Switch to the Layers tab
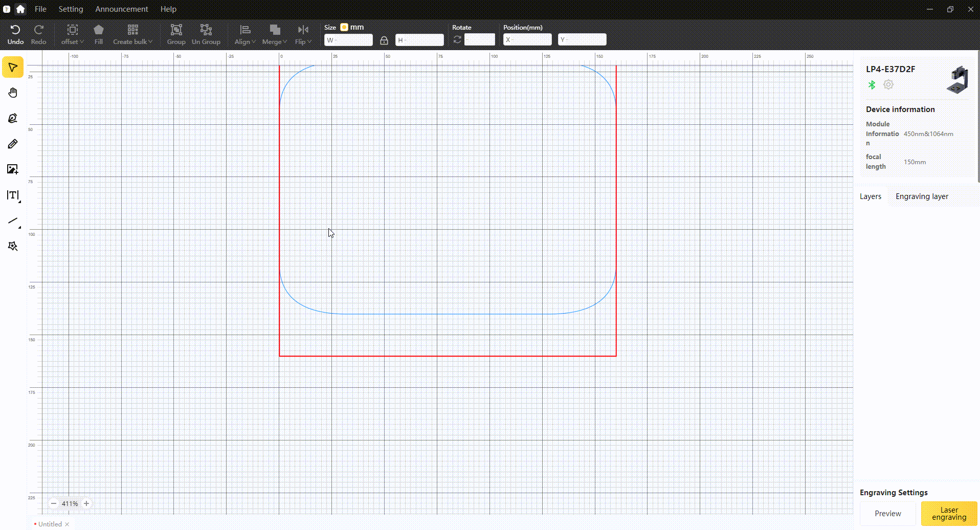The width and height of the screenshot is (980, 530). click(871, 196)
